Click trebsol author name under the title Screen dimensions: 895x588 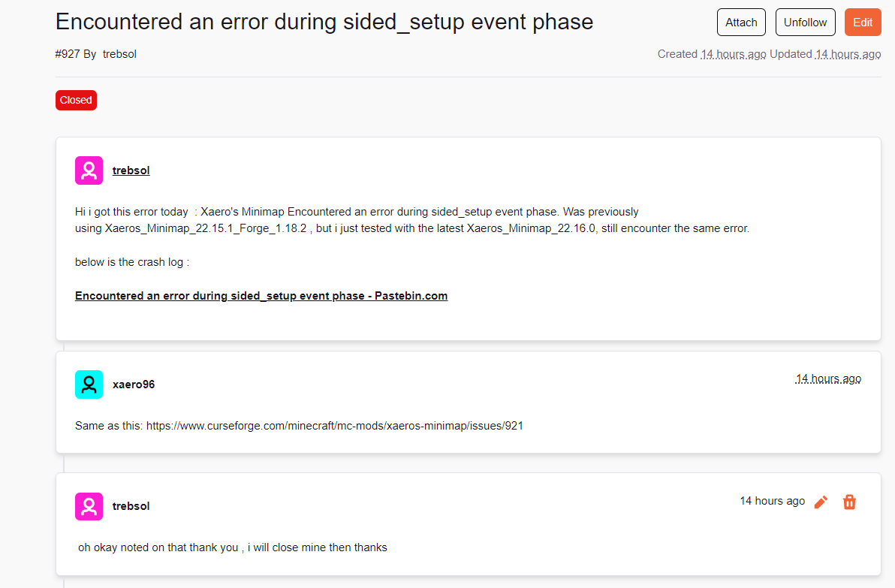pos(119,54)
